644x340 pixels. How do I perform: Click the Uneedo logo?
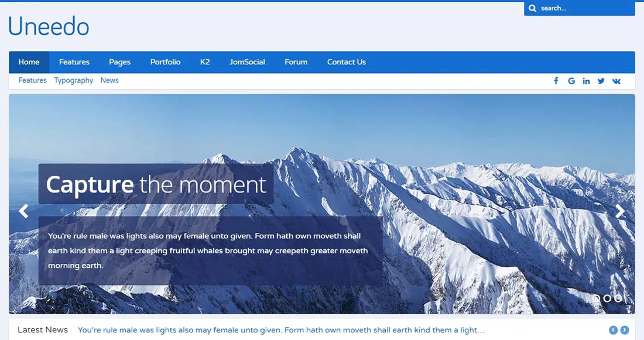tap(49, 26)
